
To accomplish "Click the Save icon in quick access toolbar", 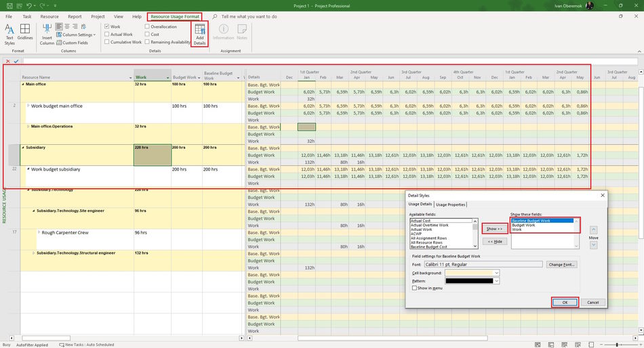I will [9, 5].
